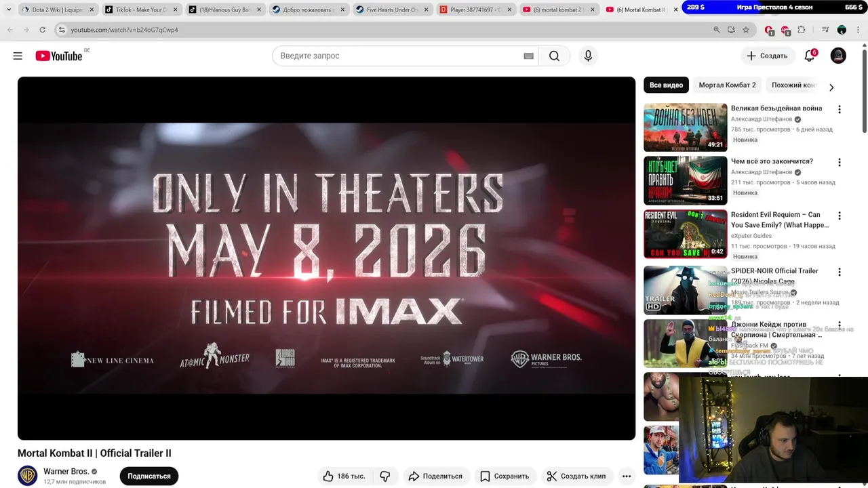The image size is (868, 488).
Task: Switch to the Dota 2 Wiki tab
Action: click(x=58, y=9)
